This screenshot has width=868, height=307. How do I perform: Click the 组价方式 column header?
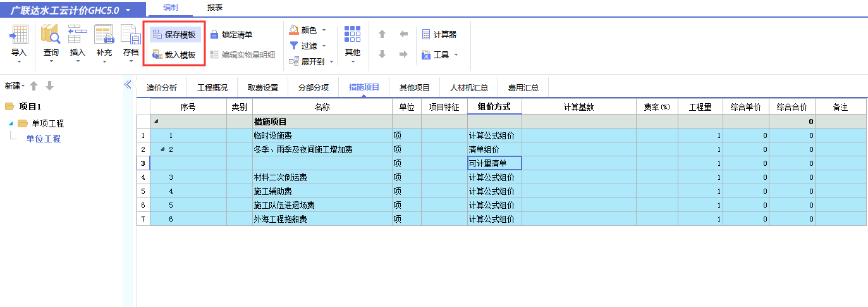(x=494, y=107)
